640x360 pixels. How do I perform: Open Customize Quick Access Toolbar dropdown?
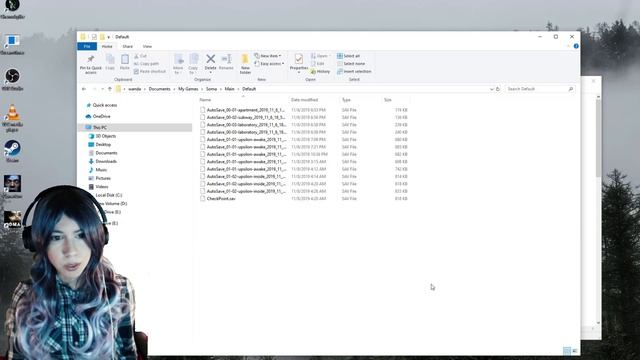tap(109, 37)
